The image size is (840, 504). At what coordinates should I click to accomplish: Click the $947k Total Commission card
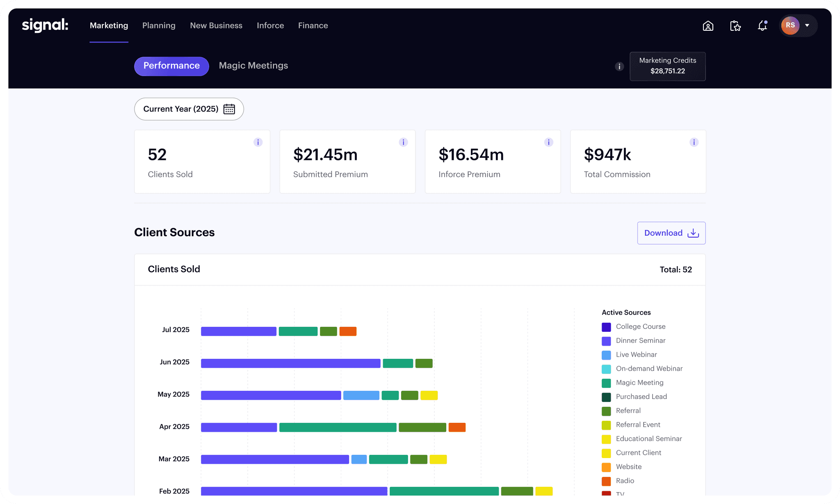[638, 162]
